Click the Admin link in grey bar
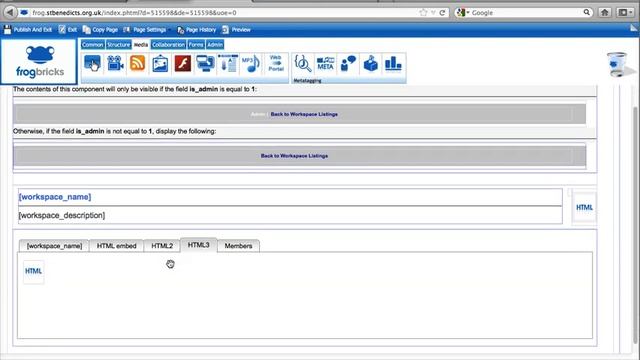 (x=258, y=114)
